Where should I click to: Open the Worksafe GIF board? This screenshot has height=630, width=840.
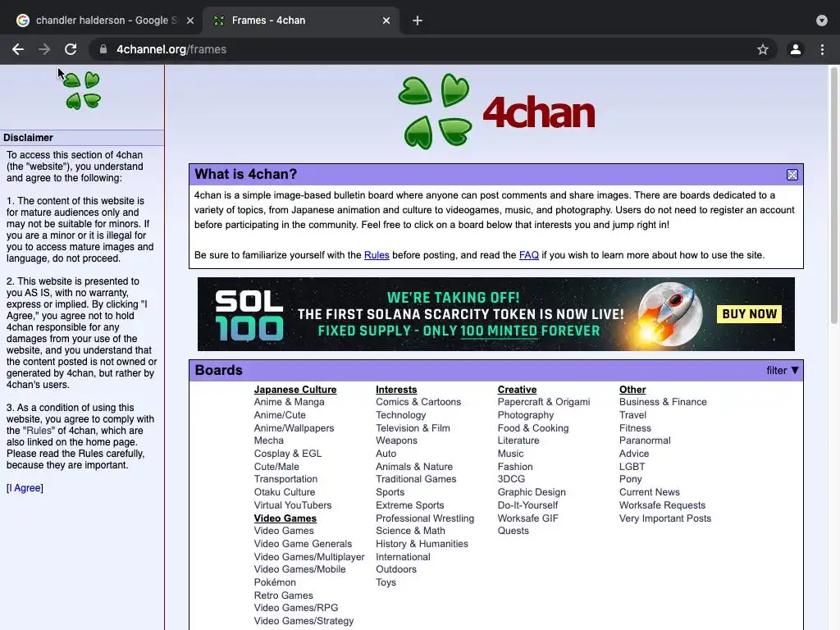[527, 518]
